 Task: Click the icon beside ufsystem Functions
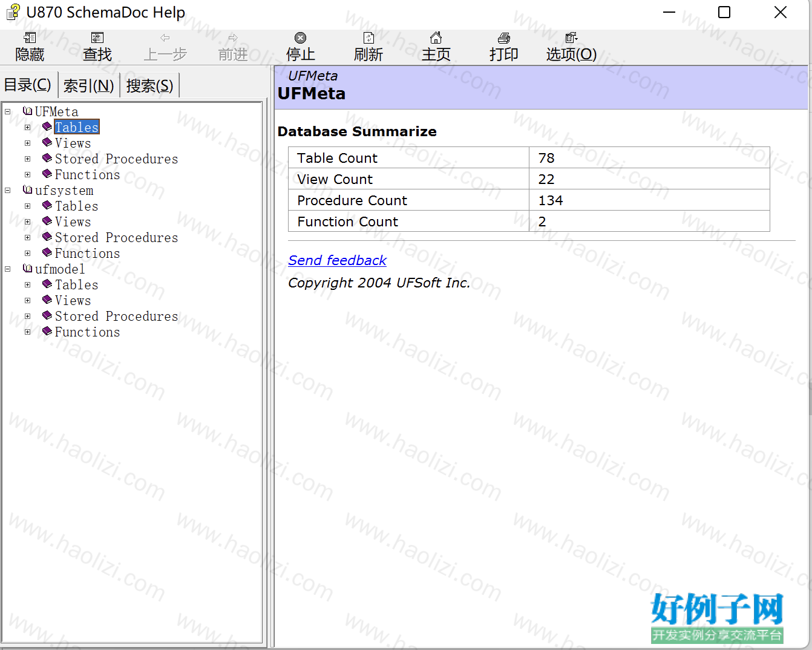pos(47,253)
